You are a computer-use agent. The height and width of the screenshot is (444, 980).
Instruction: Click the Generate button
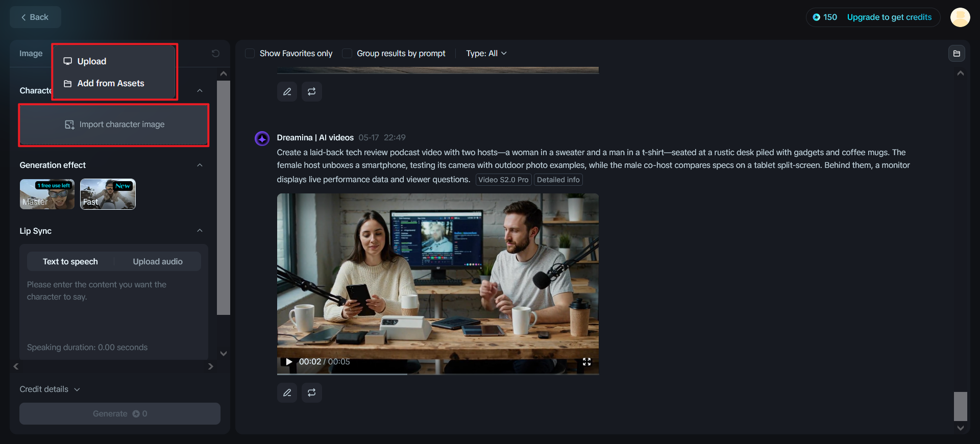click(120, 414)
